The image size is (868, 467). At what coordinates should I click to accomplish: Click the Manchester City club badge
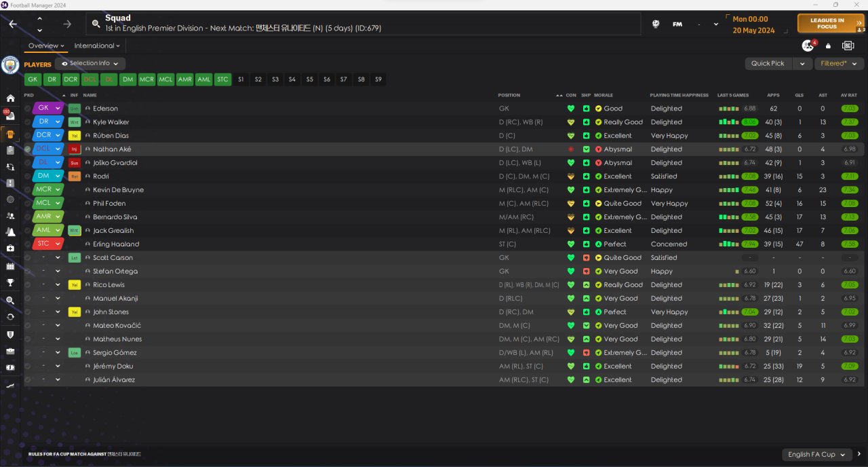pyautogui.click(x=10, y=64)
